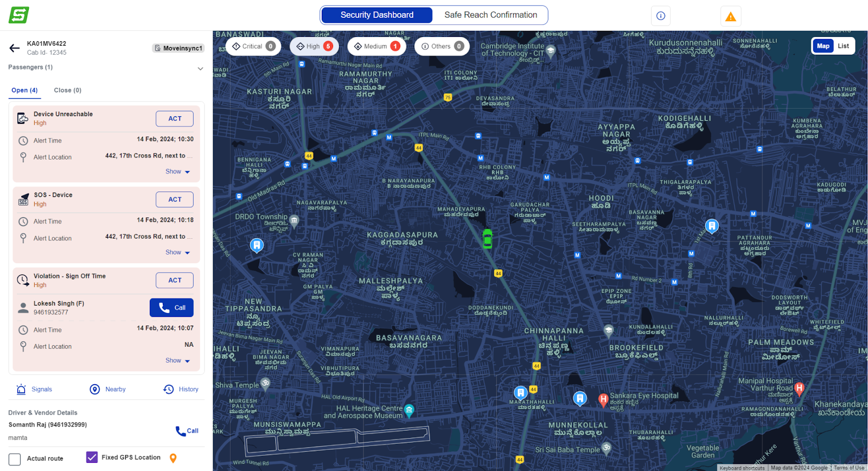Click the orange warning triangle icon
Screen dimensions: 868x471
[x=731, y=16]
